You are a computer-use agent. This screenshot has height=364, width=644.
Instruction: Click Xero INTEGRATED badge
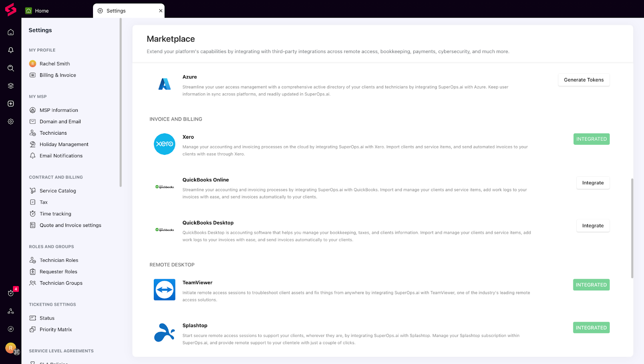(x=591, y=139)
